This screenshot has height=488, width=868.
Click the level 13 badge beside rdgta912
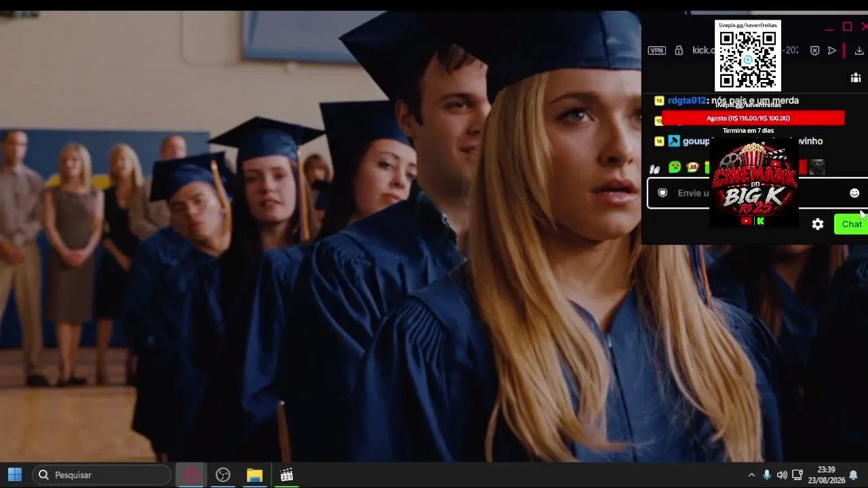click(658, 101)
